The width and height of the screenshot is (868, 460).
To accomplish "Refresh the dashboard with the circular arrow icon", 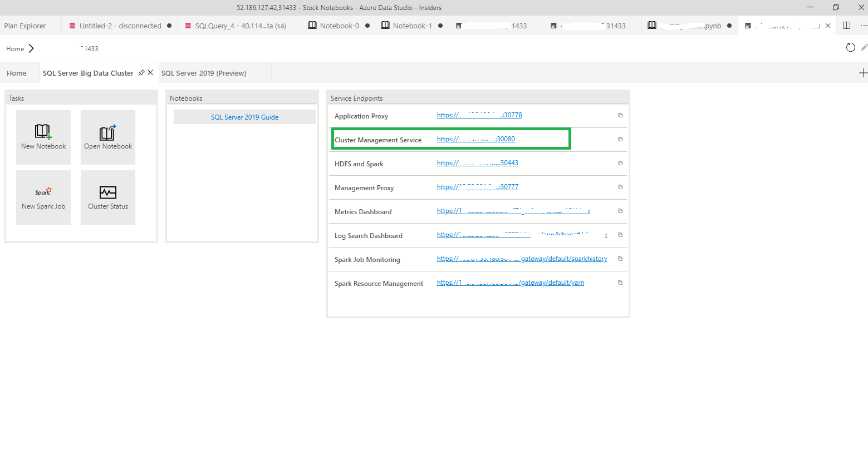I will pos(850,48).
